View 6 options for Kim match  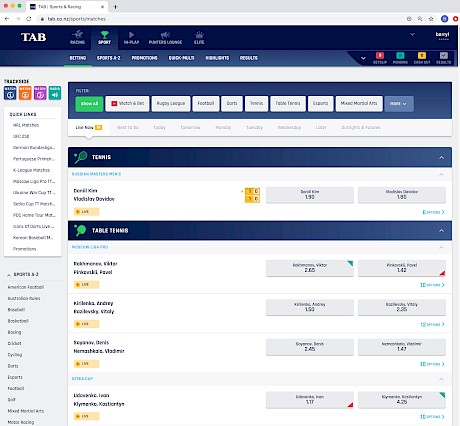point(433,212)
